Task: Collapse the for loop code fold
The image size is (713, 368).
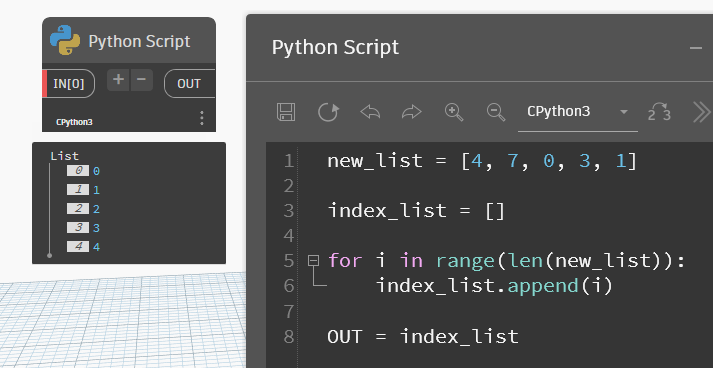Action: point(313,260)
